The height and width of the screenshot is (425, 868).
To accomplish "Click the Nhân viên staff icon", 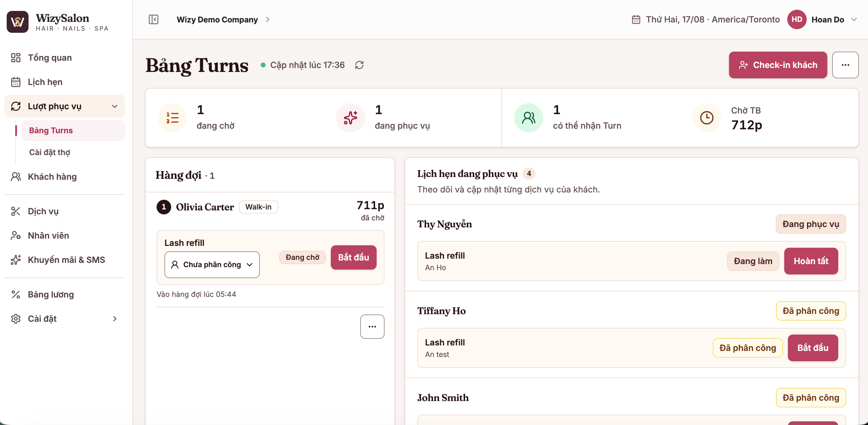I will pyautogui.click(x=16, y=236).
